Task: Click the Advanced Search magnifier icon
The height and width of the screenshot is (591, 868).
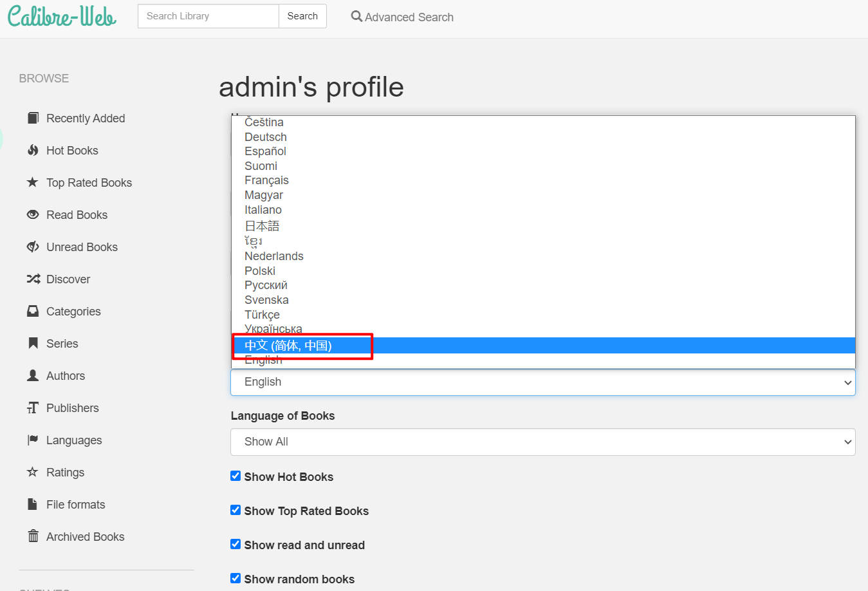Action: pos(356,17)
